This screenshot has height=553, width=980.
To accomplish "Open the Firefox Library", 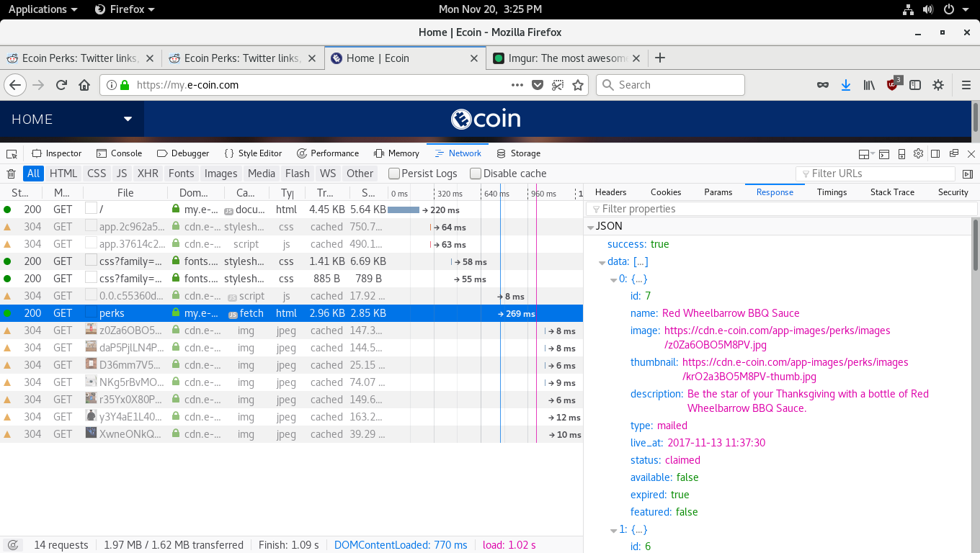I will 869,84.
